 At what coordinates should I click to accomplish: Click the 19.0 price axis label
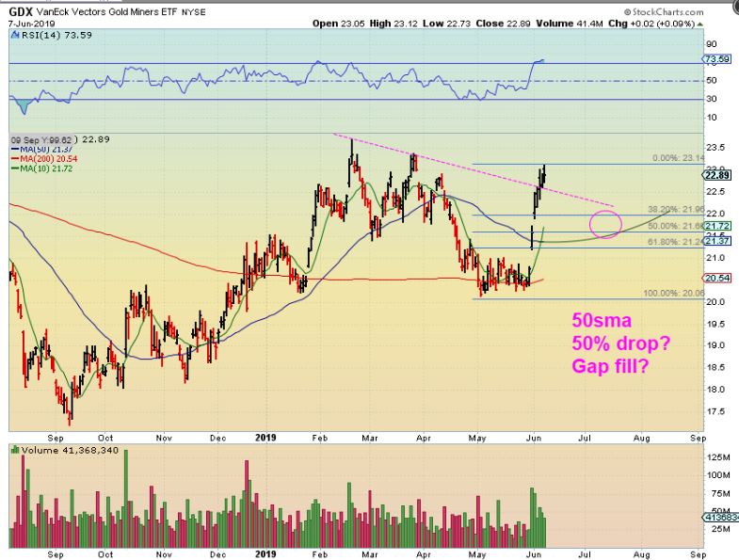[715, 345]
